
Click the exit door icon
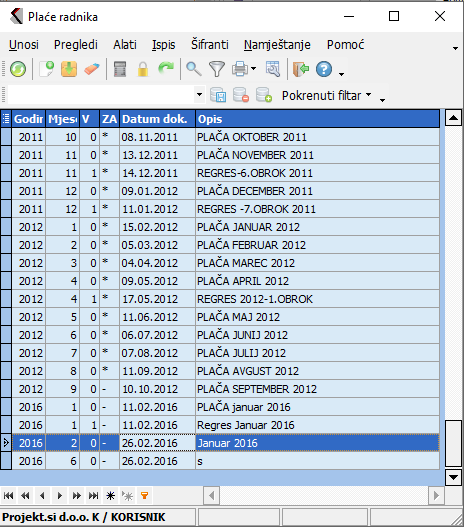[x=301, y=69]
